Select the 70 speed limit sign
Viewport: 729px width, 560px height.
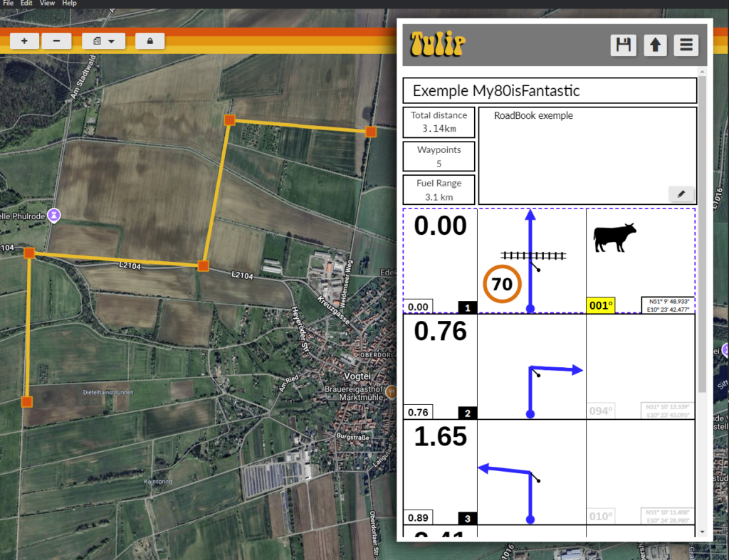click(x=502, y=285)
